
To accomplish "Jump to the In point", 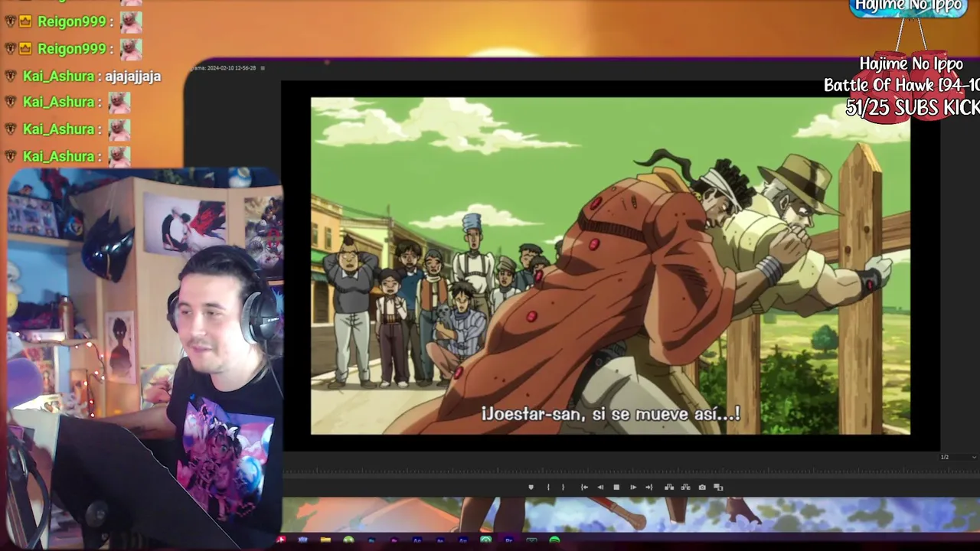I will click(x=584, y=487).
